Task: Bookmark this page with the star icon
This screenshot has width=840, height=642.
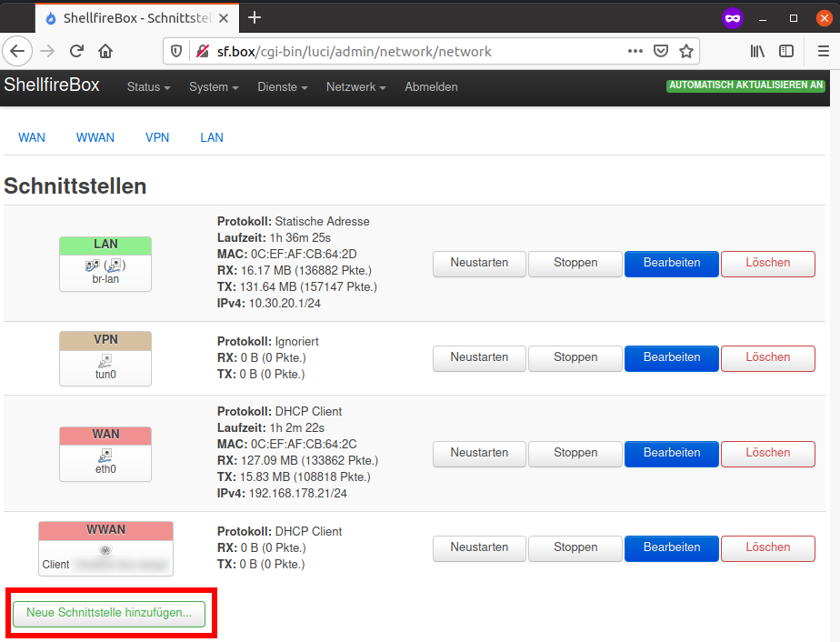Action: [x=686, y=51]
